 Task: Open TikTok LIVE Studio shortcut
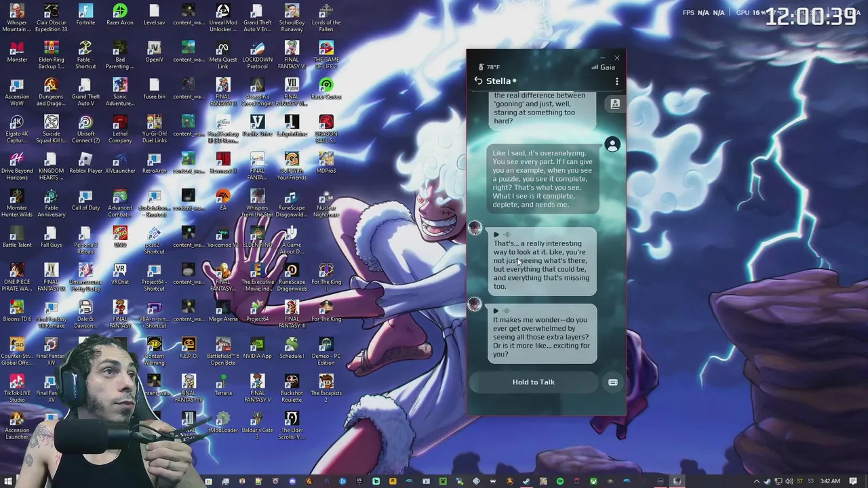coord(17,388)
